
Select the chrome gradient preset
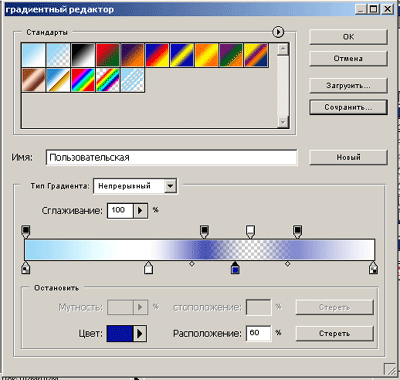tap(58, 80)
